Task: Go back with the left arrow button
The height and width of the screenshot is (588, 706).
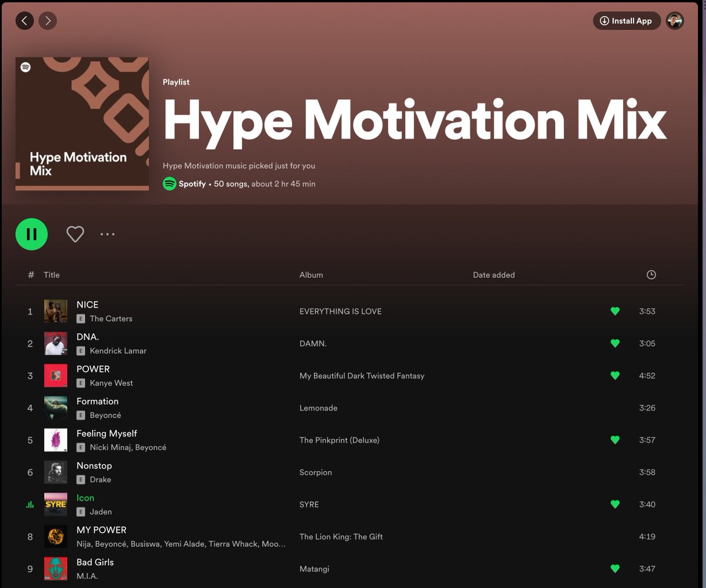Action: [24, 21]
